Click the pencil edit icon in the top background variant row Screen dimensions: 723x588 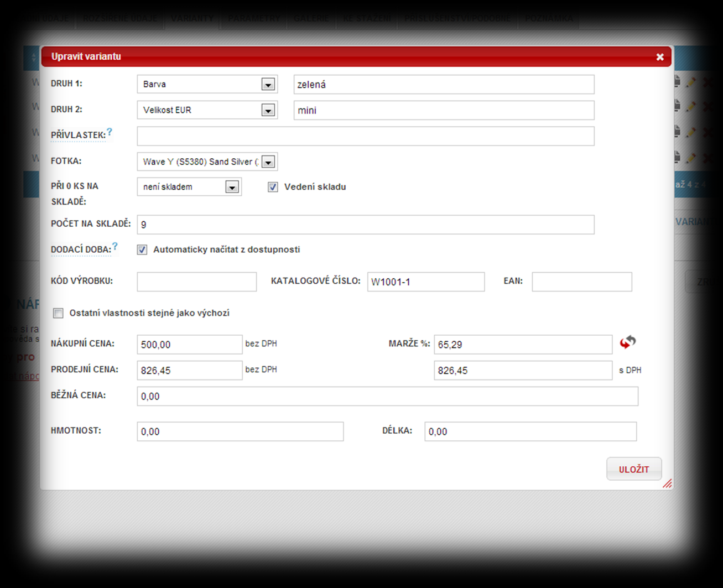coord(691,82)
